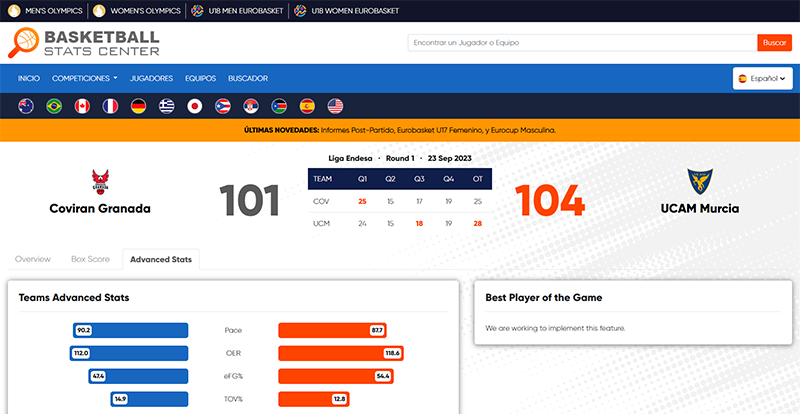Screen dimensions: 800x414
Task: Click the 104 final score
Action: click(549, 201)
